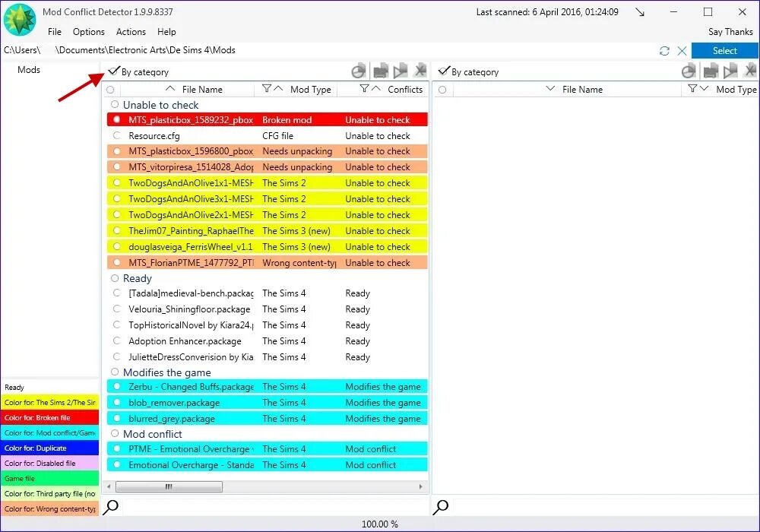Select the PTME - Emotional Overcharge row
This screenshot has height=532, width=760.
click(x=267, y=448)
